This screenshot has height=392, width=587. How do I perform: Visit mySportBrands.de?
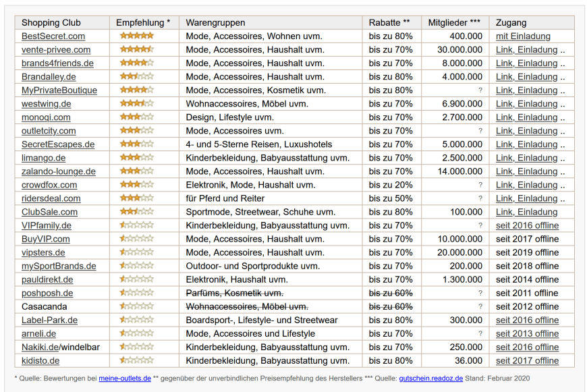coord(59,266)
